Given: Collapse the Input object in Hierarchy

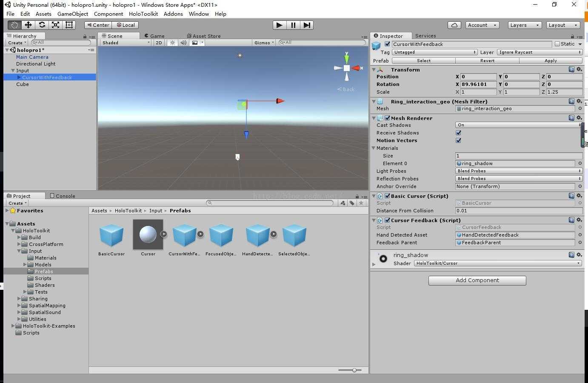Looking at the screenshot, I should pos(13,71).
